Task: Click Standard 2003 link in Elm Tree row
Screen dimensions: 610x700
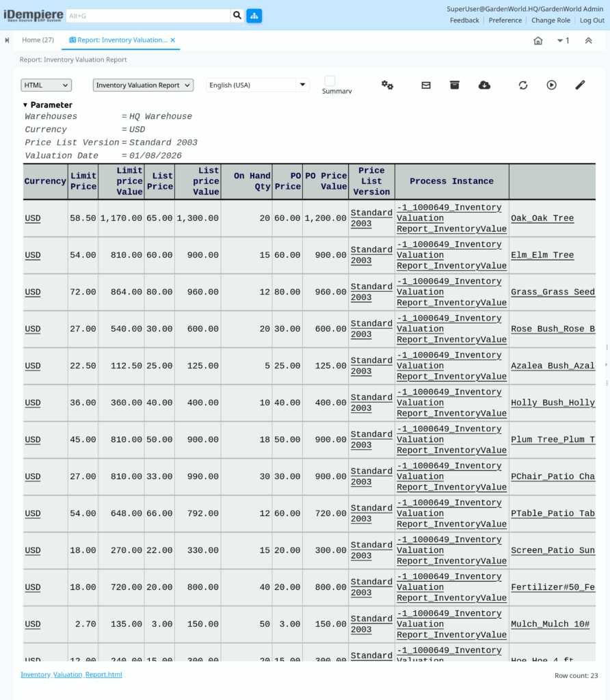Action: click(x=371, y=256)
